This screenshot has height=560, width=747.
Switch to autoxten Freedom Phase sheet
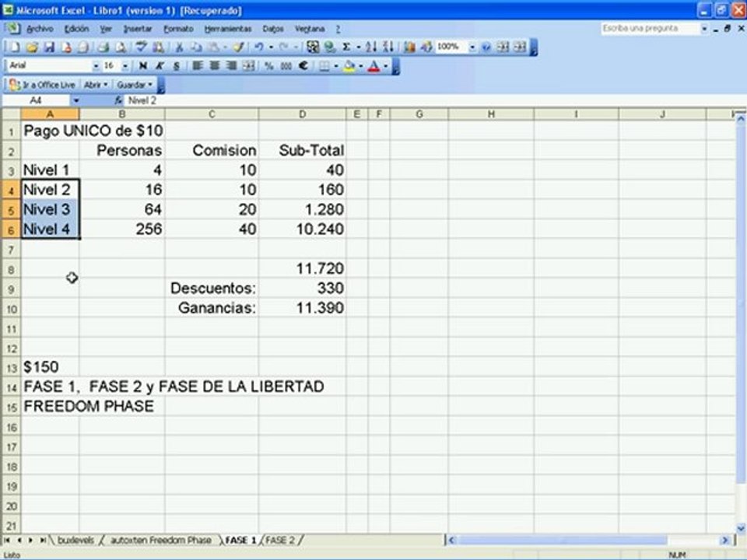tap(160, 540)
